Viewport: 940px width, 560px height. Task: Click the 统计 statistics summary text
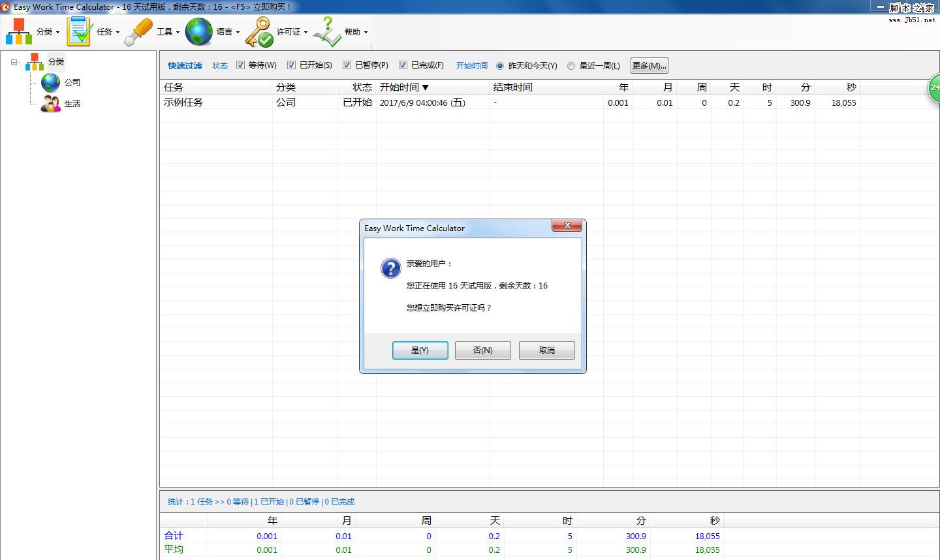[x=260, y=502]
